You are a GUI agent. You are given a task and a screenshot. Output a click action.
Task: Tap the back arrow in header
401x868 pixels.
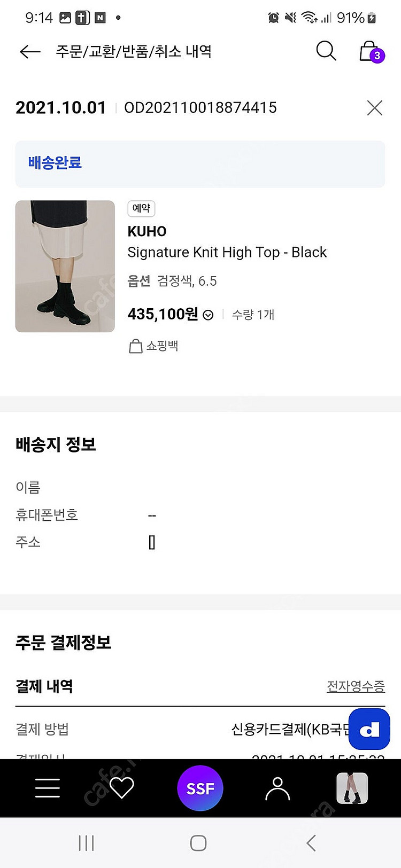tap(30, 51)
